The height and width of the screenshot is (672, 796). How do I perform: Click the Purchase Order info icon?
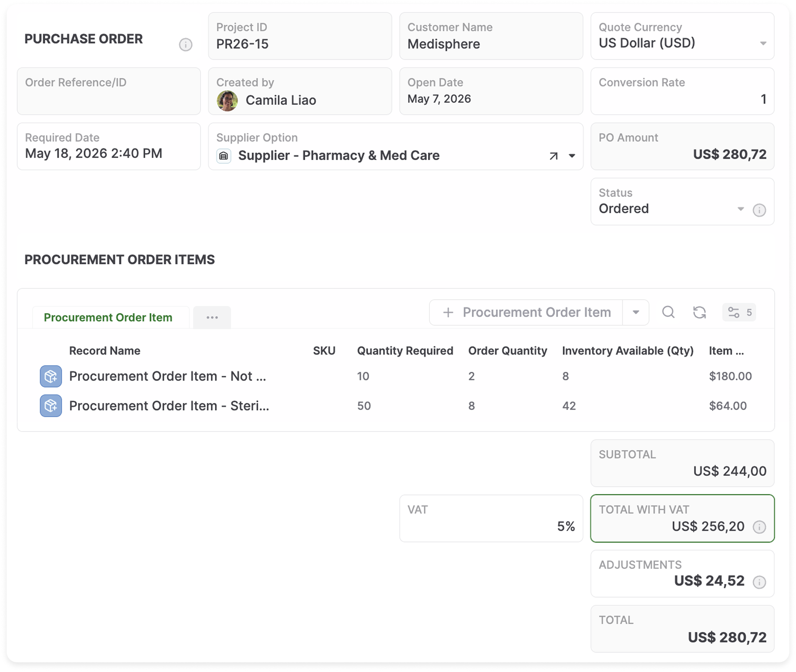186,44
